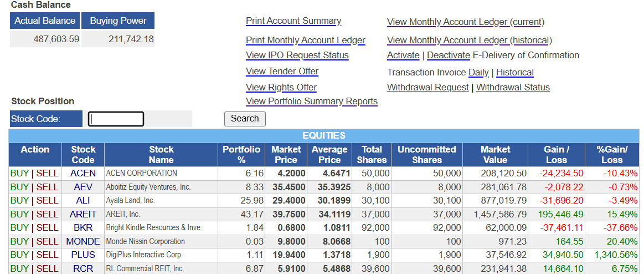Image resolution: width=644 pixels, height=274 pixels.
Task: Click SELL for AREIT
Action: point(47,214)
